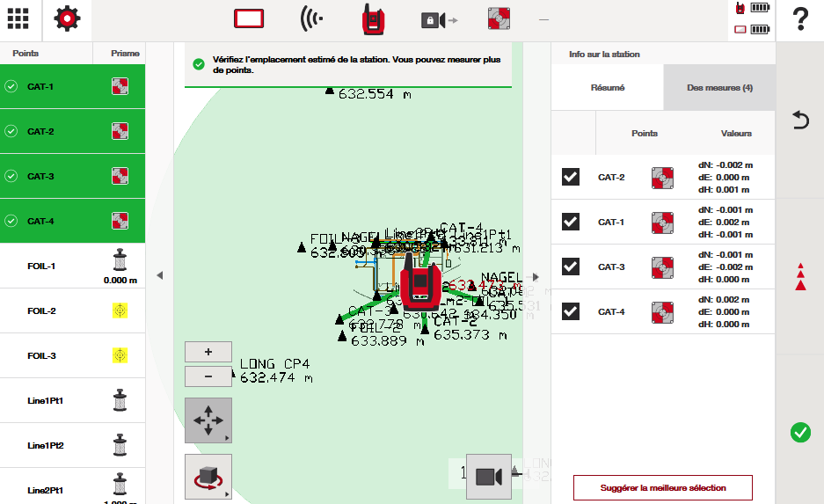Collapse the left points panel arrow
The image size is (824, 504).
(160, 275)
